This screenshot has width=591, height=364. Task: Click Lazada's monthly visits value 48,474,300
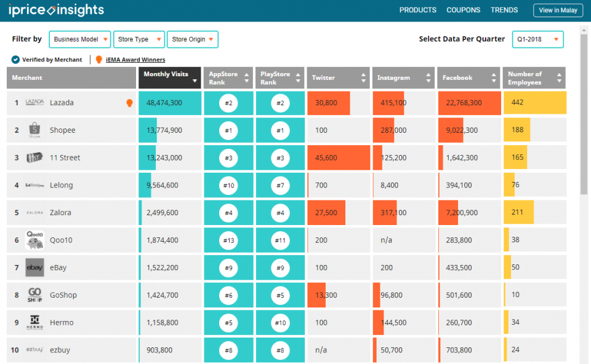click(x=164, y=103)
